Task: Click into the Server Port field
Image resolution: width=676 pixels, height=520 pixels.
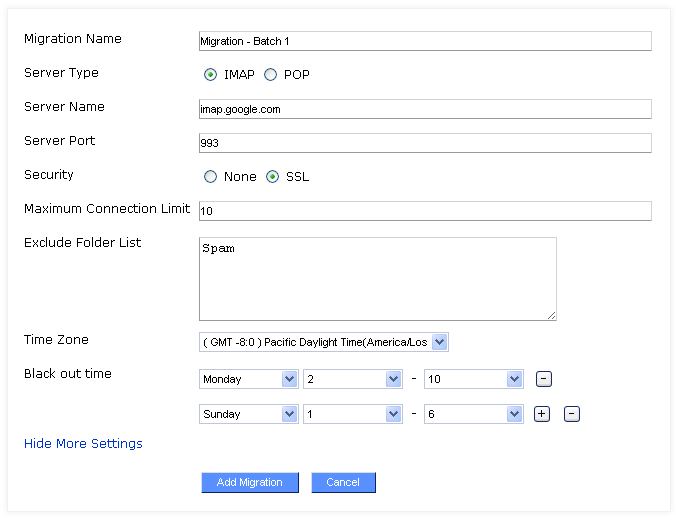Action: [x=425, y=143]
